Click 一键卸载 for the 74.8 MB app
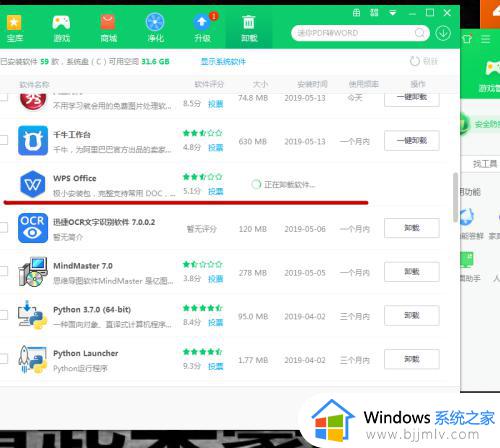Screen dimensions: 500x448 (412, 99)
